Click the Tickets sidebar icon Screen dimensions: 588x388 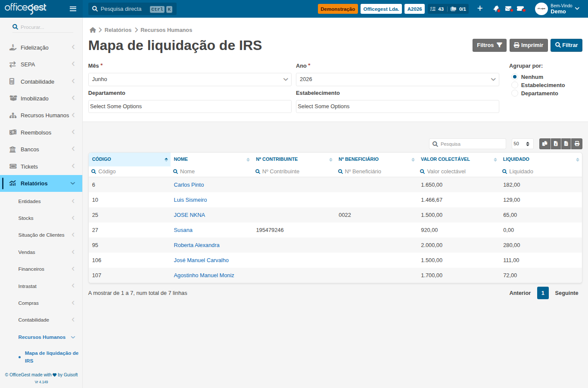tap(13, 166)
